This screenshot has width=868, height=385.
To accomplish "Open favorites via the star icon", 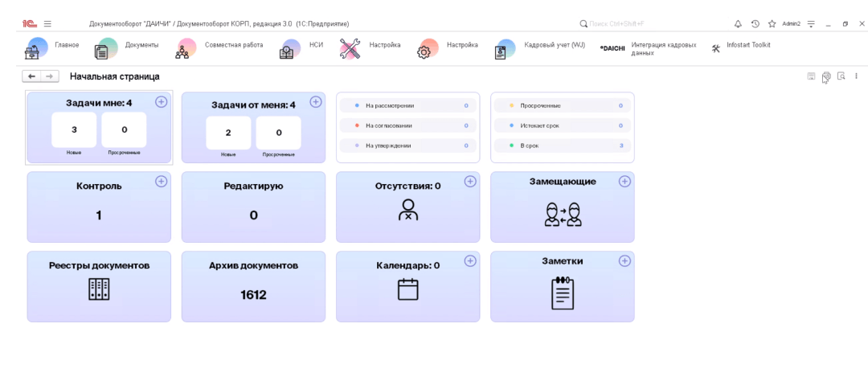I will coord(772,24).
